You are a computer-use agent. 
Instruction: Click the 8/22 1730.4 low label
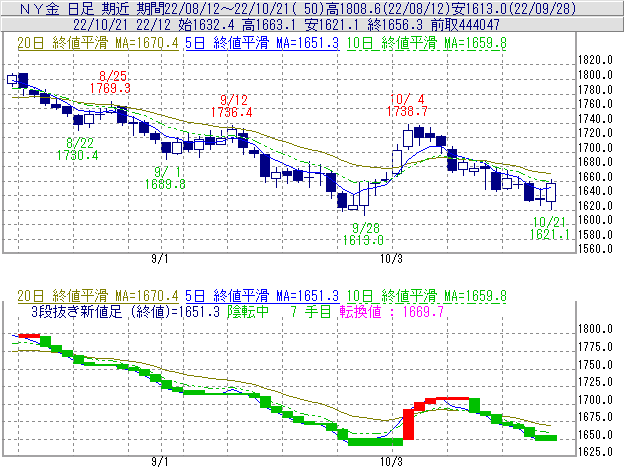[78, 149]
